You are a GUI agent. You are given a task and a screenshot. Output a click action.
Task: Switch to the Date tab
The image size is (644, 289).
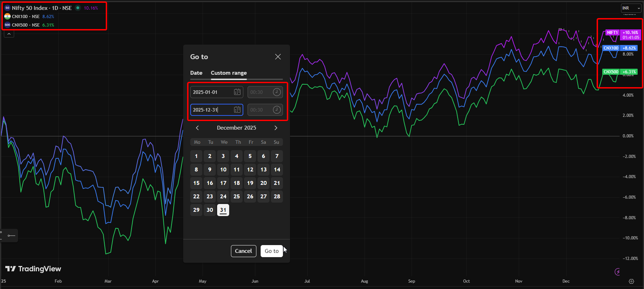pos(196,73)
